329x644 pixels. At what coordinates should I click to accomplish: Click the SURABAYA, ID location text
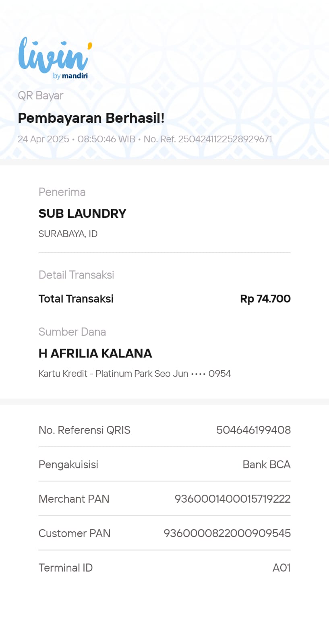pyautogui.click(x=68, y=234)
